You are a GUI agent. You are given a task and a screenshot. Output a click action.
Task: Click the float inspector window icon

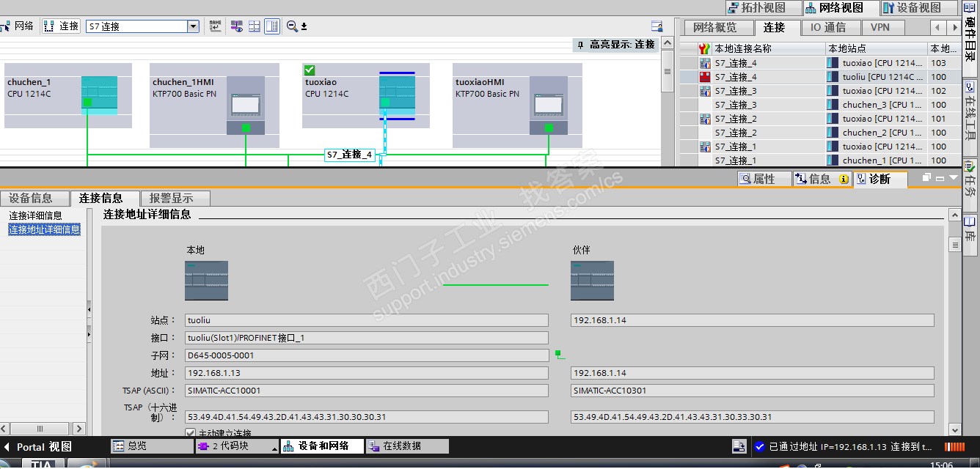point(926,177)
